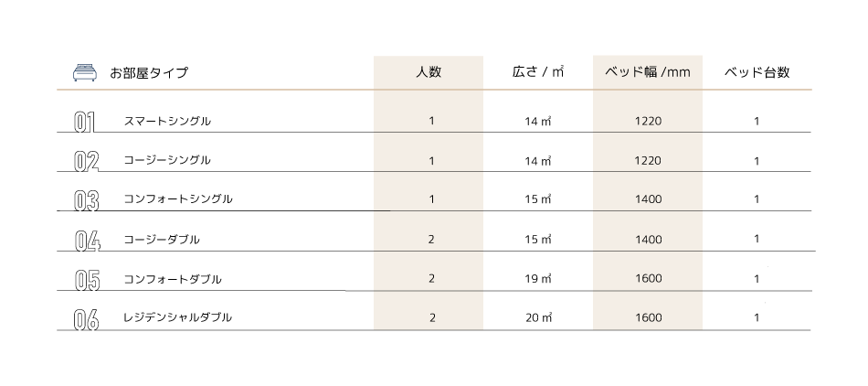868x386 pixels.
Task: Click the ベッド幅 /mm column header
Action: [648, 72]
